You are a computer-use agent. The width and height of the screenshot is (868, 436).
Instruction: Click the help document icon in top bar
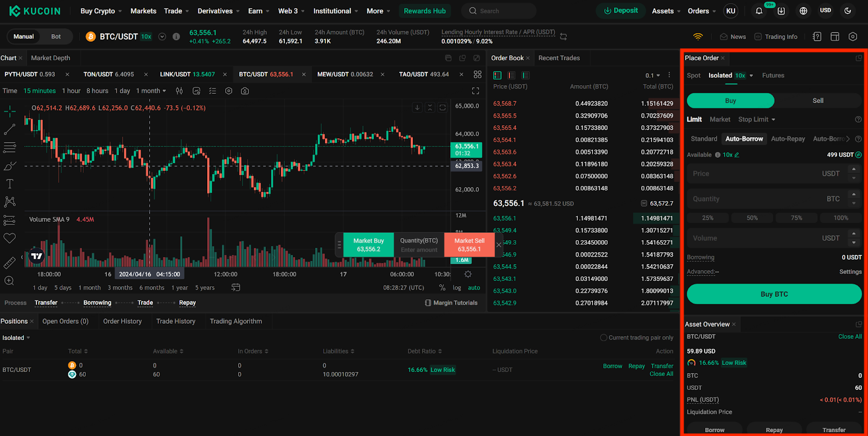(817, 36)
